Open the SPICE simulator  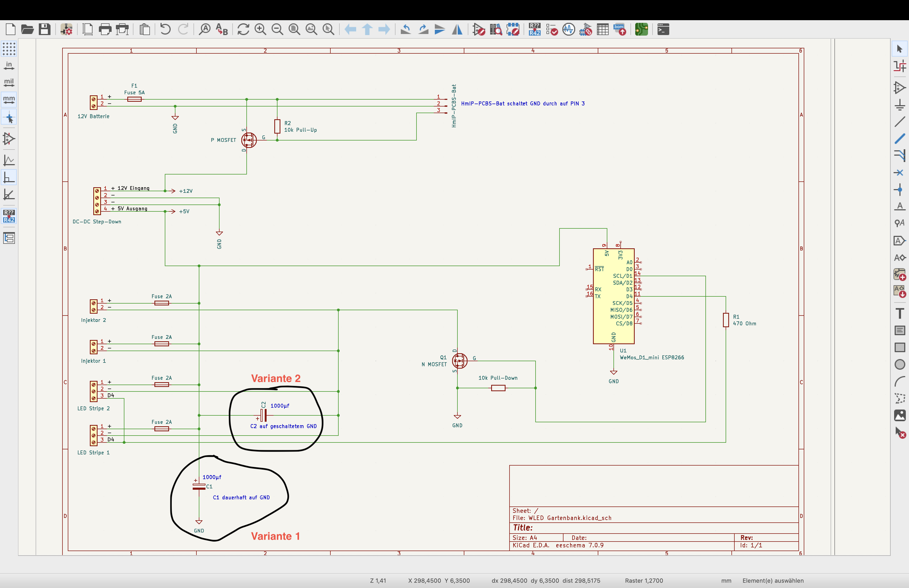point(569,29)
